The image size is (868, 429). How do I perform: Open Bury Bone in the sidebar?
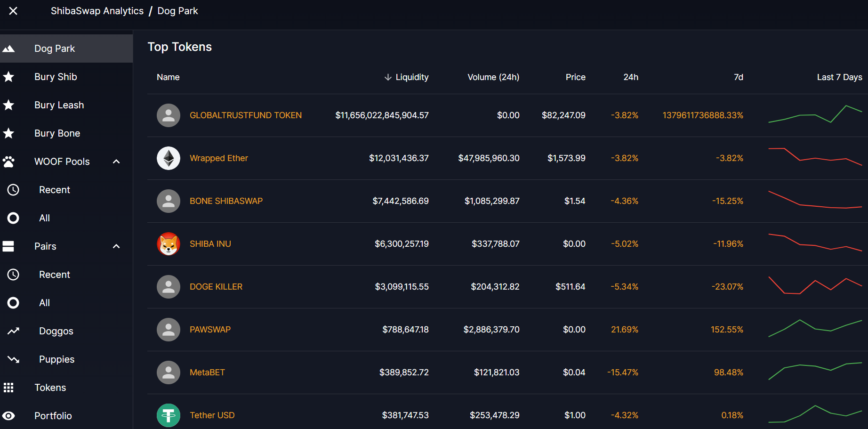coord(66,133)
